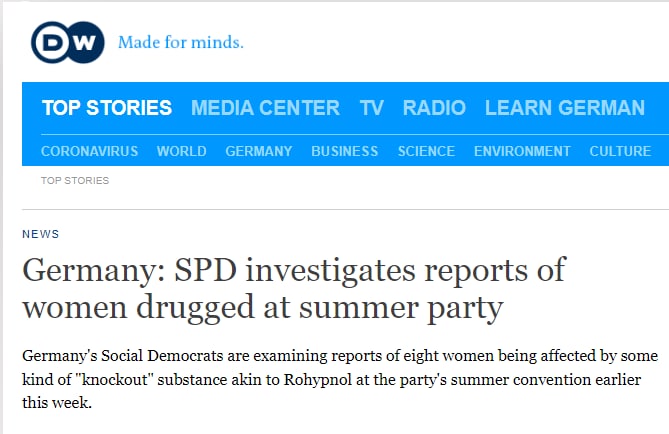Click the DW logo icon
The width and height of the screenshot is (669, 434).
[68, 42]
